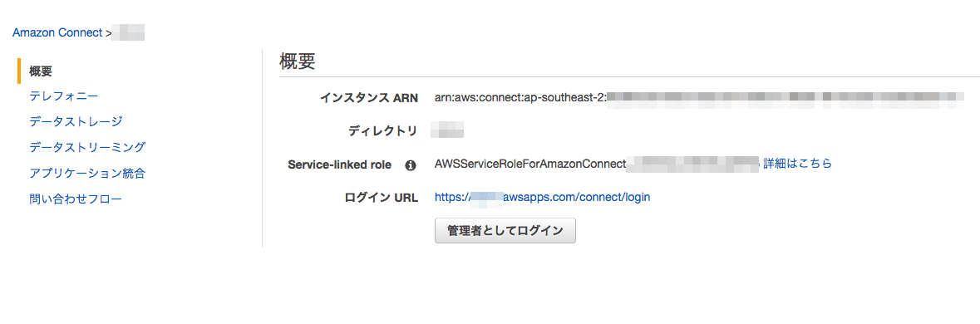The width and height of the screenshot is (980, 324).
Task: Open the awsapps.com/connect/login URL
Action: pos(543,197)
